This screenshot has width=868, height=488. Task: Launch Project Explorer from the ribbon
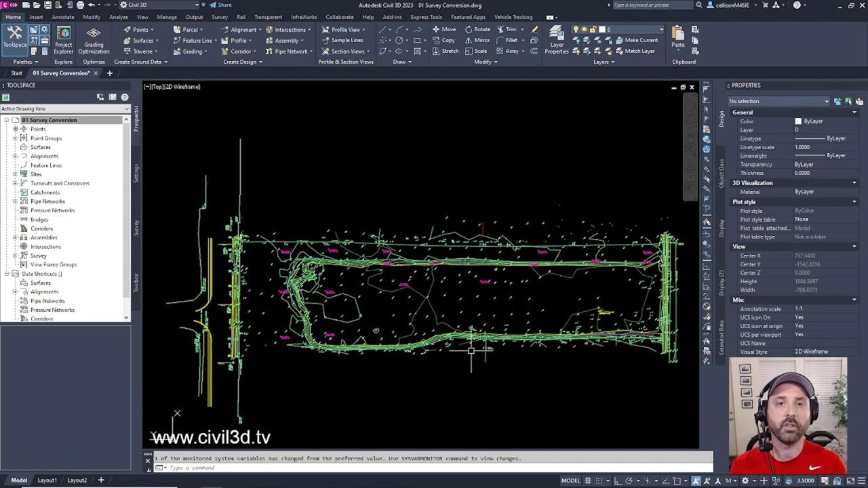point(63,40)
